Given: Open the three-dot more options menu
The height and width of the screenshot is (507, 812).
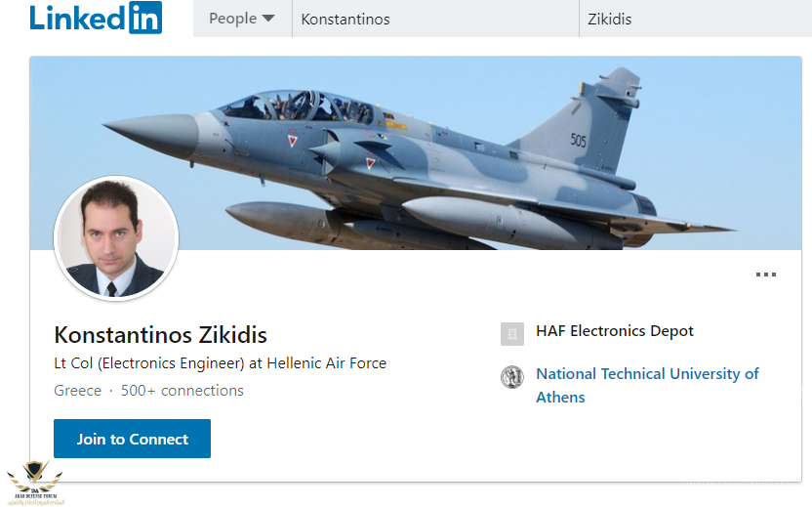Looking at the screenshot, I should tap(766, 275).
